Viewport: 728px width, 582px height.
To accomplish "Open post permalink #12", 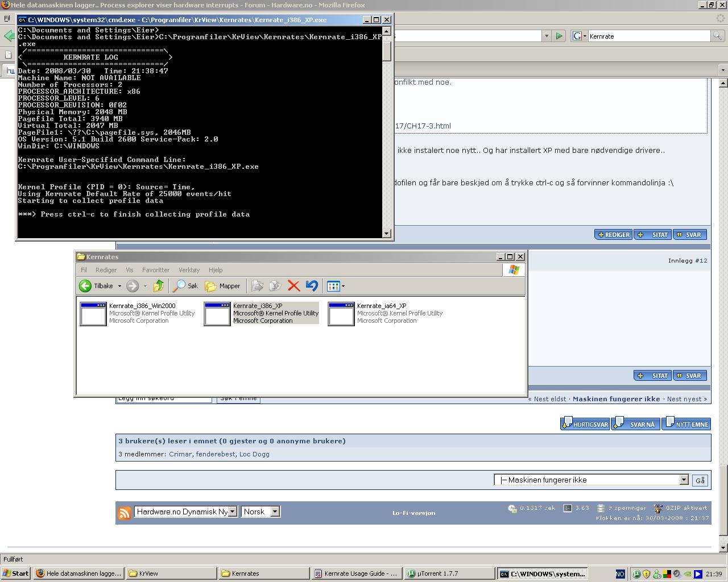I will click(701, 260).
